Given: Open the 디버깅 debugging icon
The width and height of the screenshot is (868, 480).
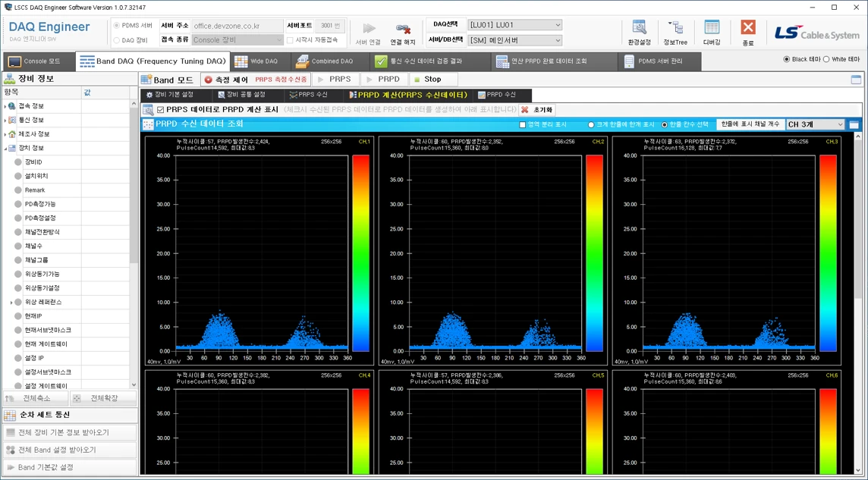Looking at the screenshot, I should 712,27.
